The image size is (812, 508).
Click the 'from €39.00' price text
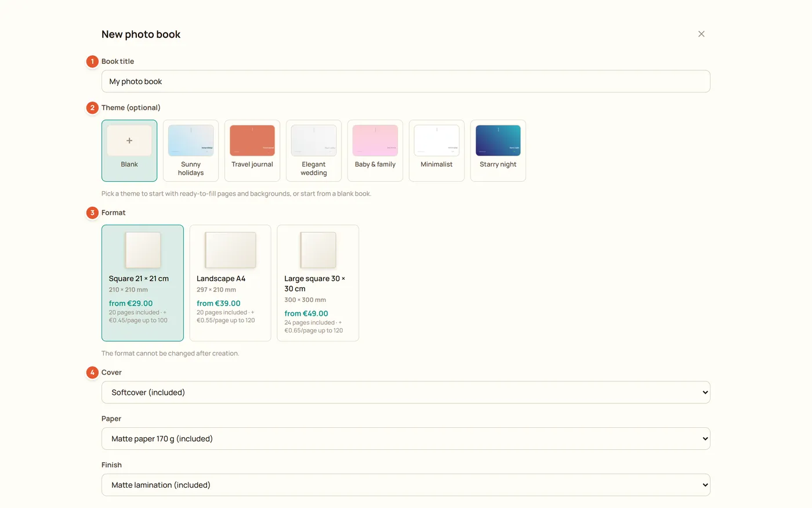218,303
